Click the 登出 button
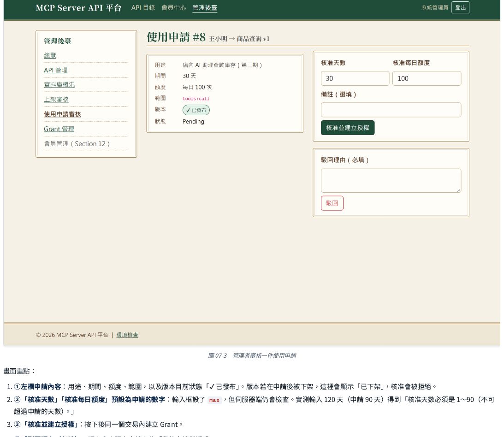 460,7
